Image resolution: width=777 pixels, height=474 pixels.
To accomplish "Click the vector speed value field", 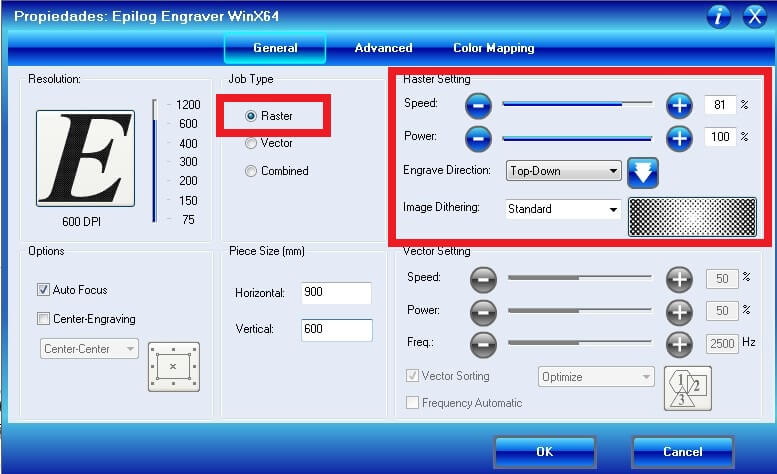I will pyautogui.click(x=722, y=279).
